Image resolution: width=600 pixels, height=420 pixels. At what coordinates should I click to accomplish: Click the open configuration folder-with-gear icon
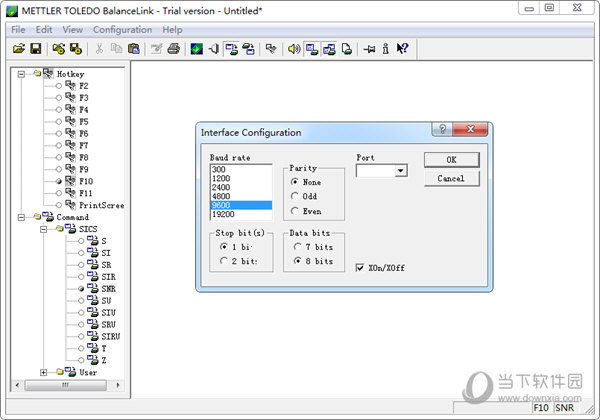(59, 49)
